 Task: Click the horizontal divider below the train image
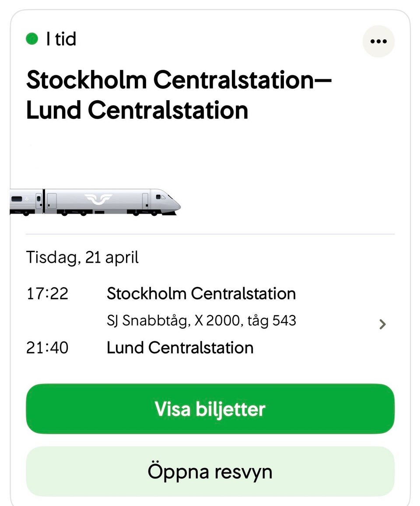(x=210, y=234)
